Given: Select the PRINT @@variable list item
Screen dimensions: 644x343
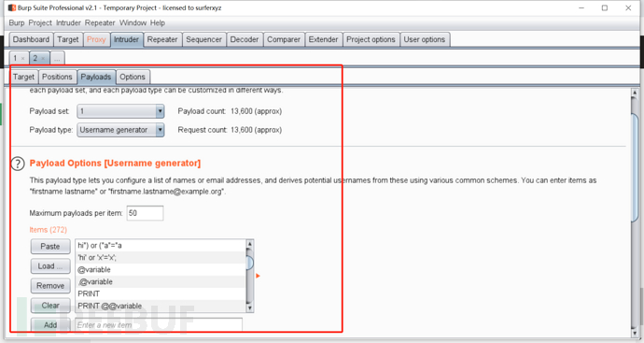Looking at the screenshot, I should pos(161,306).
